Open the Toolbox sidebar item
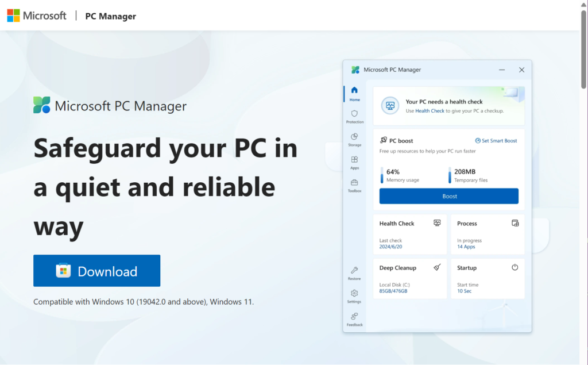This screenshot has width=588, height=365. coord(354,186)
